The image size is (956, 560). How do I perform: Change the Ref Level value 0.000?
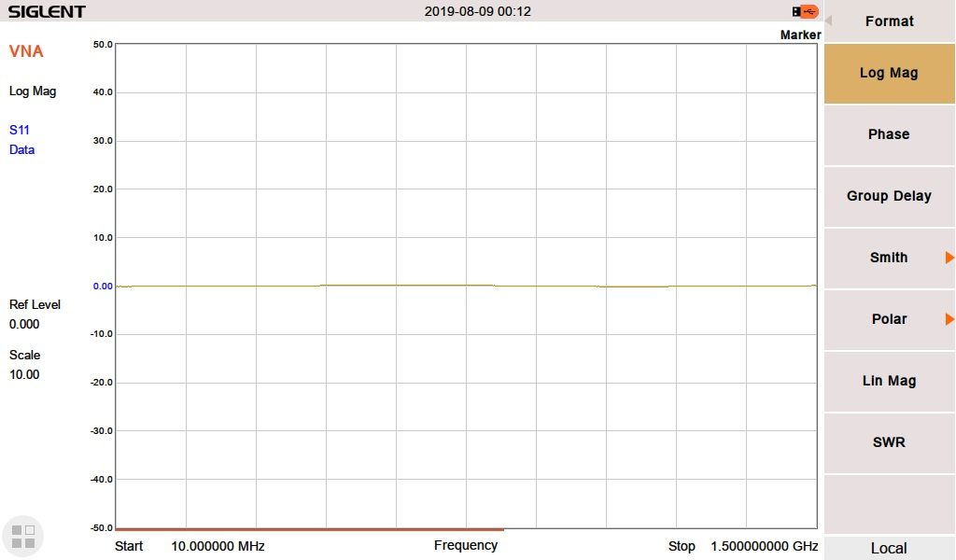point(25,324)
